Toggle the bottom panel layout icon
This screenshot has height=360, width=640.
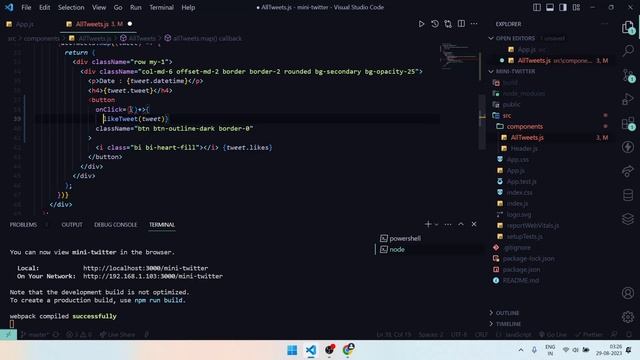point(550,7)
